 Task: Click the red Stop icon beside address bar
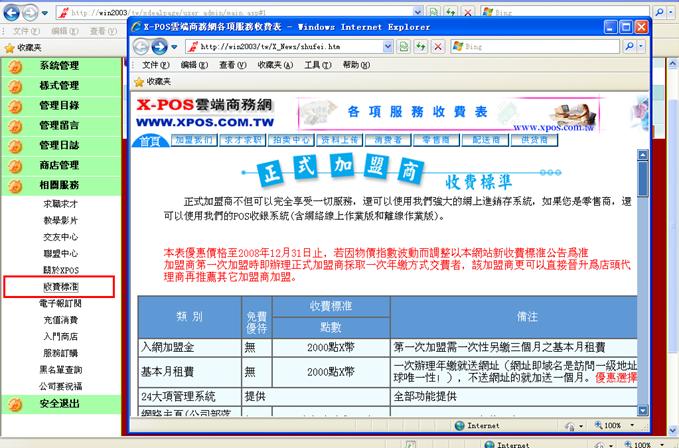438,46
